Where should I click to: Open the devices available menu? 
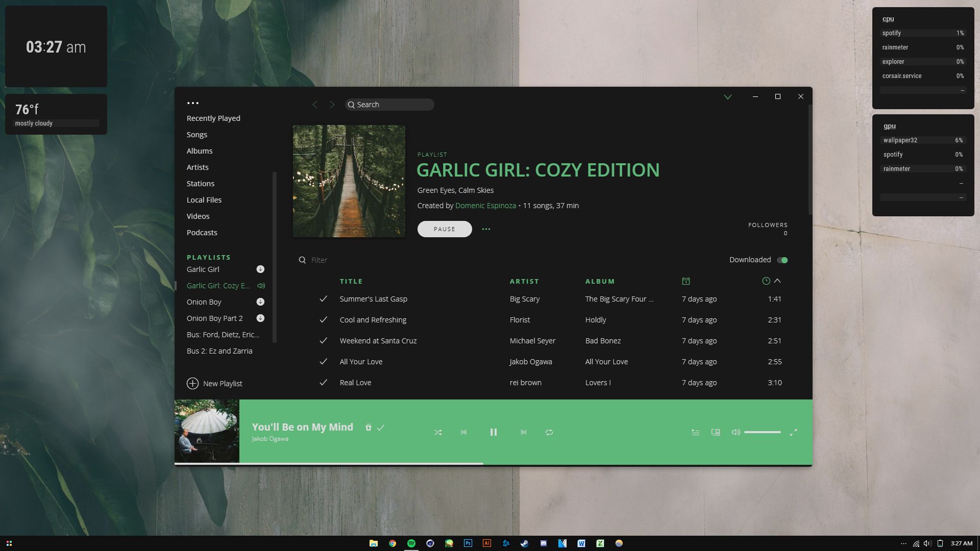pos(715,432)
